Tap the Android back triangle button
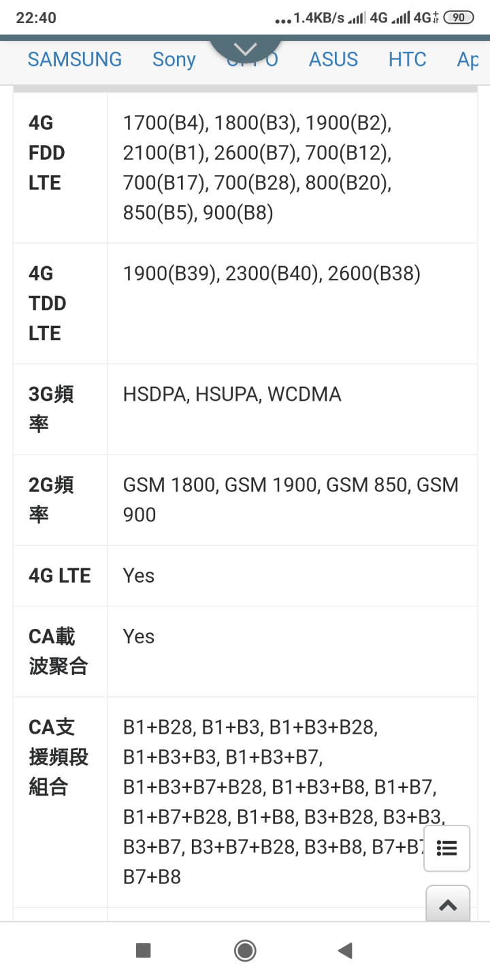490x980 pixels. (346, 951)
